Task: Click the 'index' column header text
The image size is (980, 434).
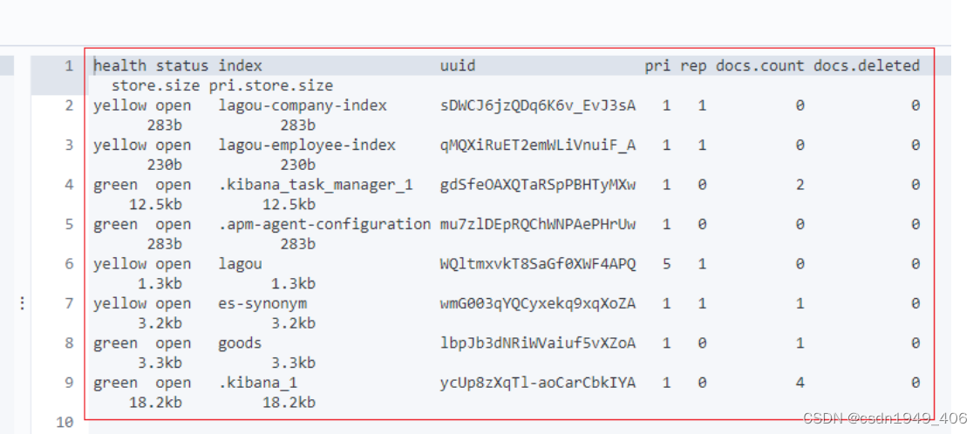Action: [240, 65]
